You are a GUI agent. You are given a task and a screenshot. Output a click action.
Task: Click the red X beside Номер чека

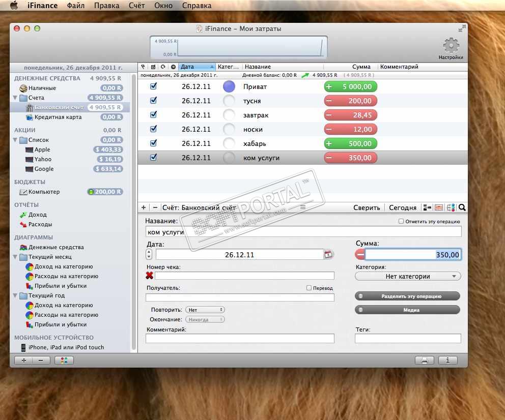(x=150, y=275)
